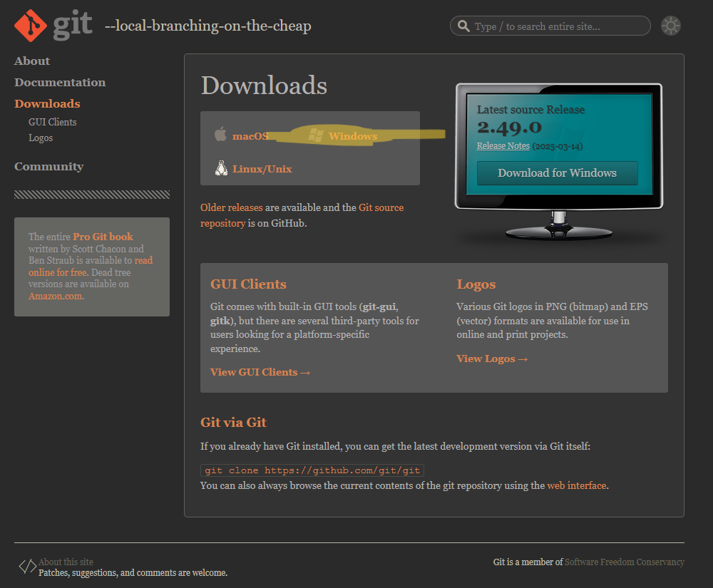The width and height of the screenshot is (713, 588).
Task: Open the Windows download link
Action: click(353, 136)
